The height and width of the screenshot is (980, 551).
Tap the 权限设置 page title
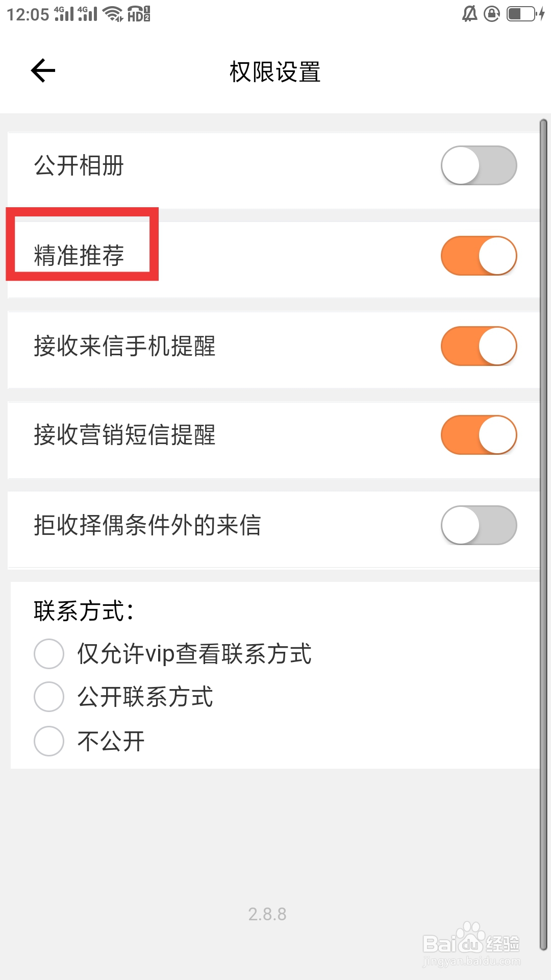coord(275,71)
